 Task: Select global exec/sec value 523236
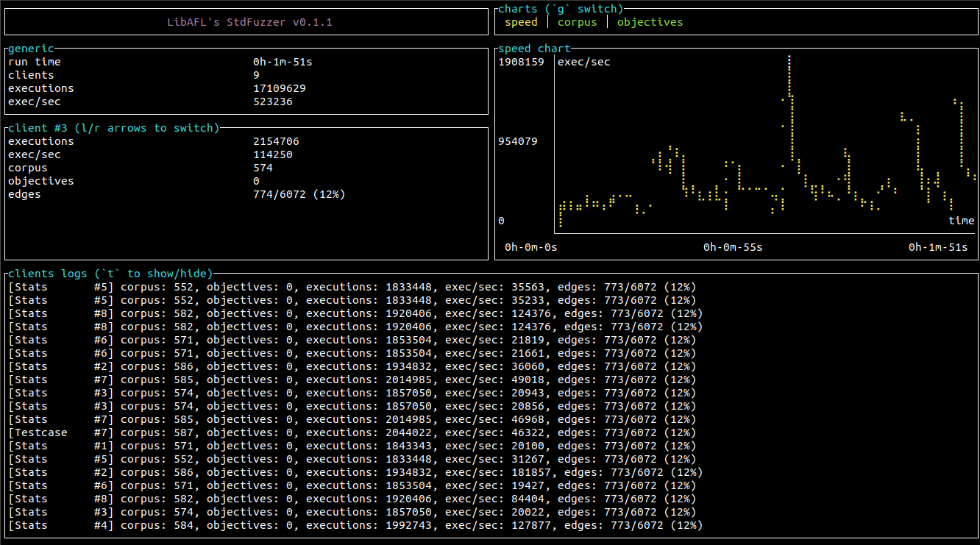273,101
